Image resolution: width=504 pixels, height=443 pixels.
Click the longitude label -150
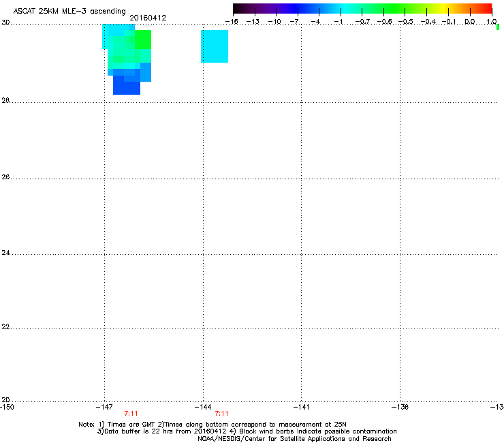[7, 407]
